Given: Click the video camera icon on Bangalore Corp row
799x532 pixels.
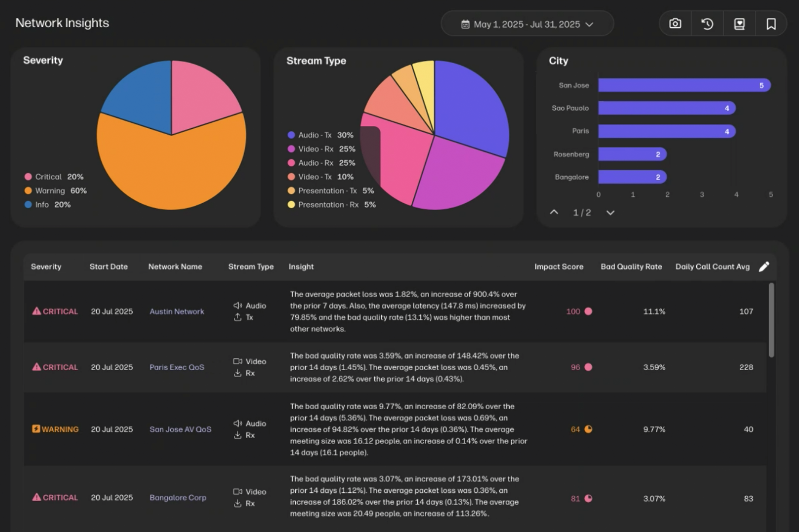Looking at the screenshot, I should pyautogui.click(x=238, y=491).
